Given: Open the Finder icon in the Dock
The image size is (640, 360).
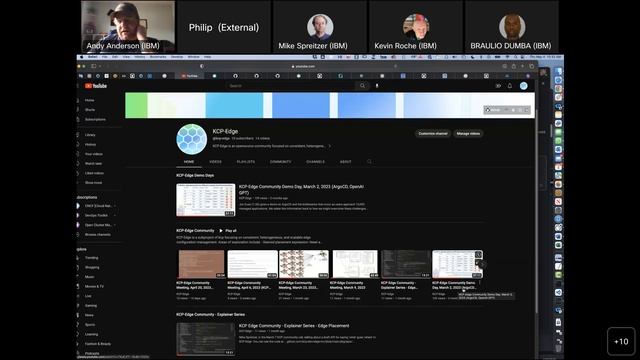Looking at the screenshot, I should 558,71.
